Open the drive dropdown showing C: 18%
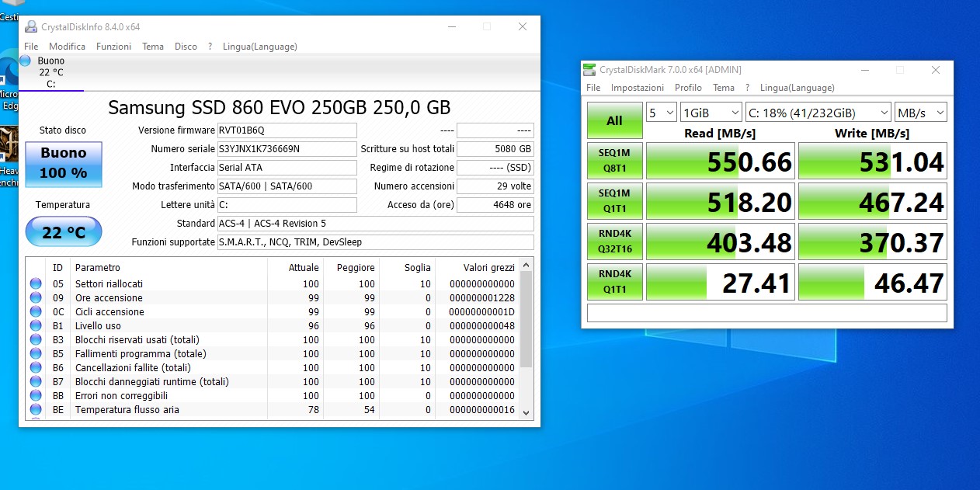980x490 pixels. (x=818, y=113)
